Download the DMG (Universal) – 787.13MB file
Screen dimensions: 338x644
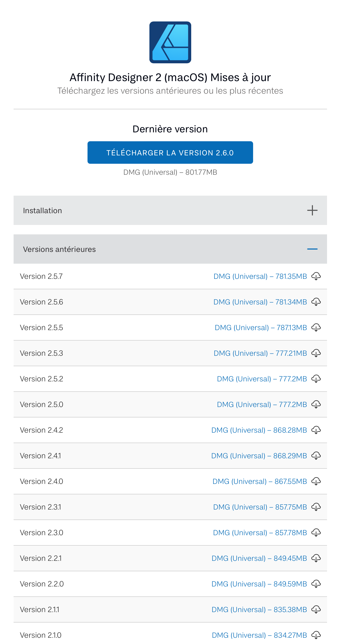(x=261, y=327)
